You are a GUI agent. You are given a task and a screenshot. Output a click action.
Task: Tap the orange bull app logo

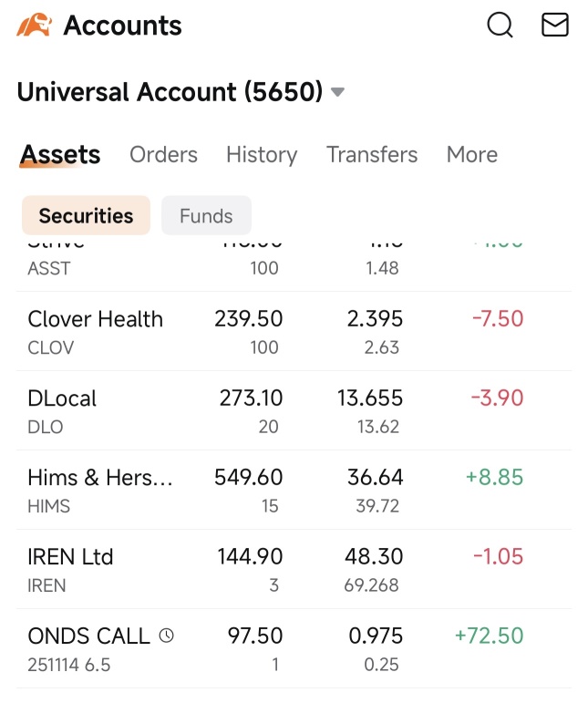34,25
